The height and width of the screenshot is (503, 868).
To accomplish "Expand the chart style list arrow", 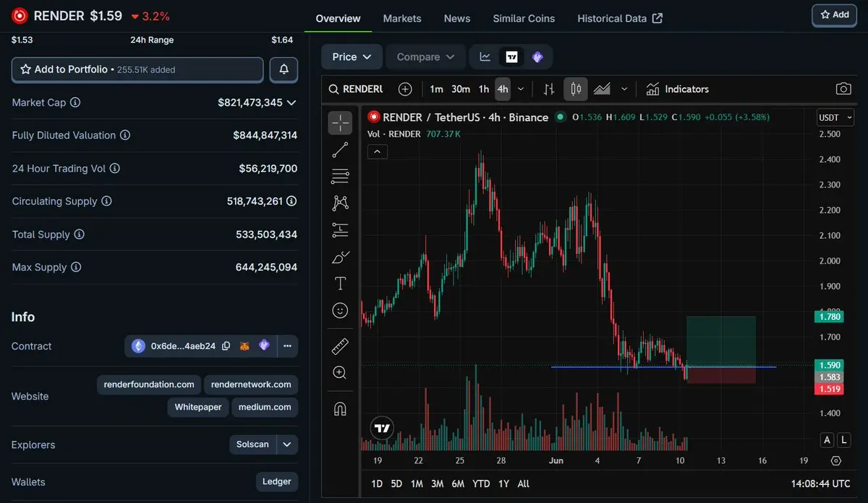I will click(624, 89).
